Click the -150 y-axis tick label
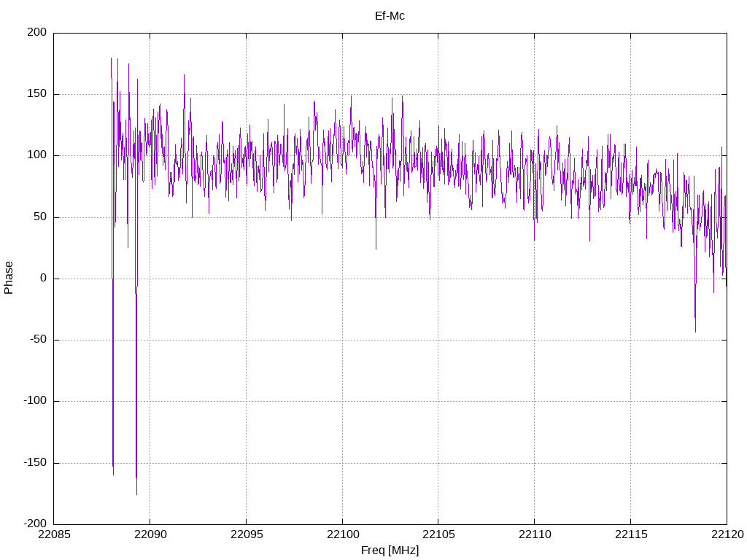Image resolution: width=747 pixels, height=560 pixels. click(35, 462)
